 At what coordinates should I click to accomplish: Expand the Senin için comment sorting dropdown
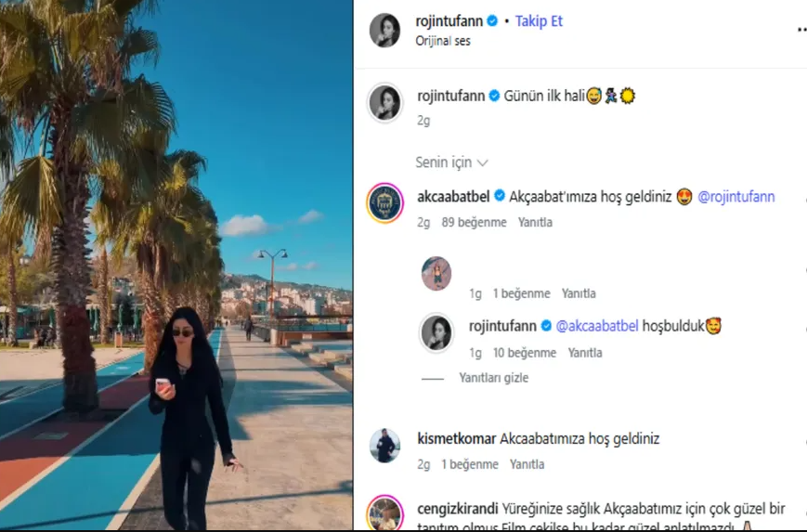[451, 162]
